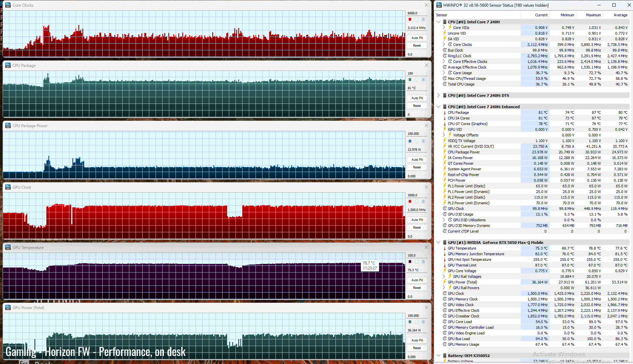
Task: Click the clock icon beside Ring/LLC Clock
Action: pyautogui.click(x=445, y=56)
